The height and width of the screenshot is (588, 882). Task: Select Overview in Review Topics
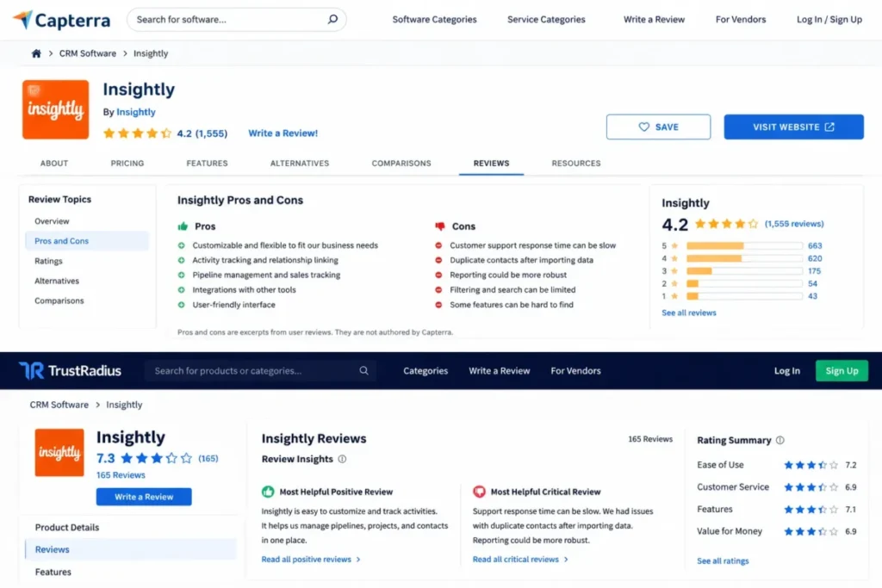(x=52, y=221)
